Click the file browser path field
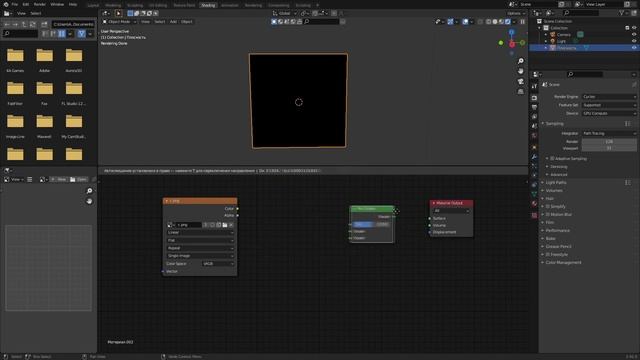The image size is (640, 360). (73, 24)
